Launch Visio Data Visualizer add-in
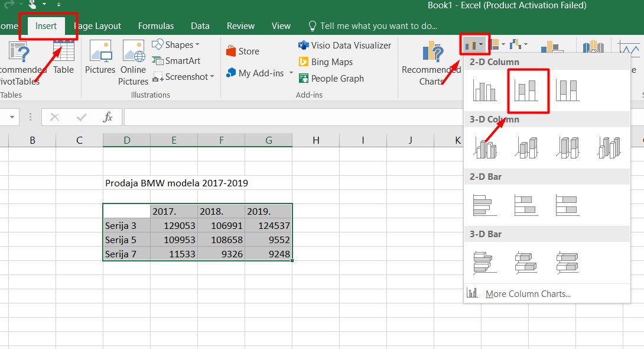644x349 pixels. (344, 45)
